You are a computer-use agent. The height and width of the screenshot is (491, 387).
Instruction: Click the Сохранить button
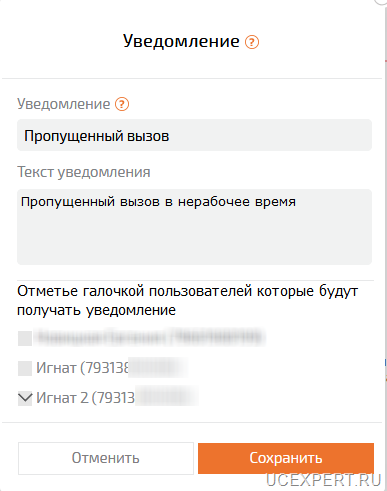[x=286, y=458]
